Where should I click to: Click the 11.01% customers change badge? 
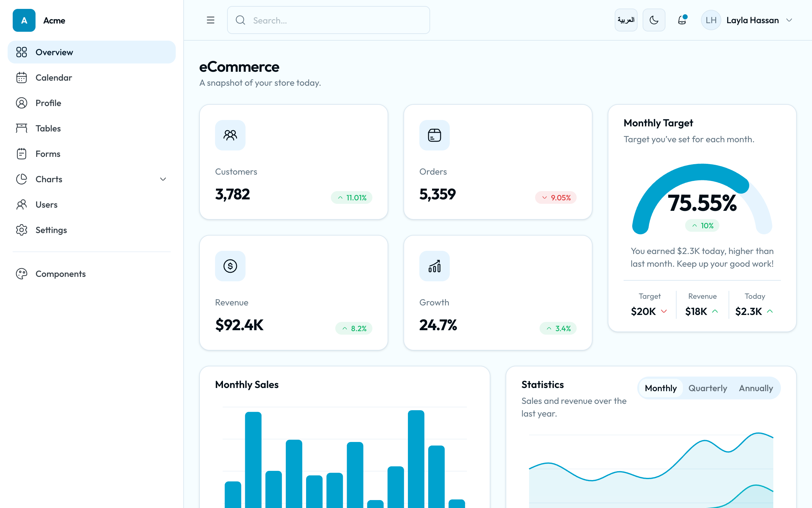point(352,197)
